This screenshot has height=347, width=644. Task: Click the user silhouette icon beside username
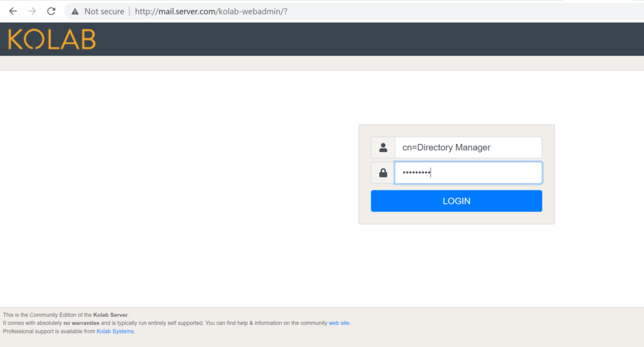tap(383, 148)
